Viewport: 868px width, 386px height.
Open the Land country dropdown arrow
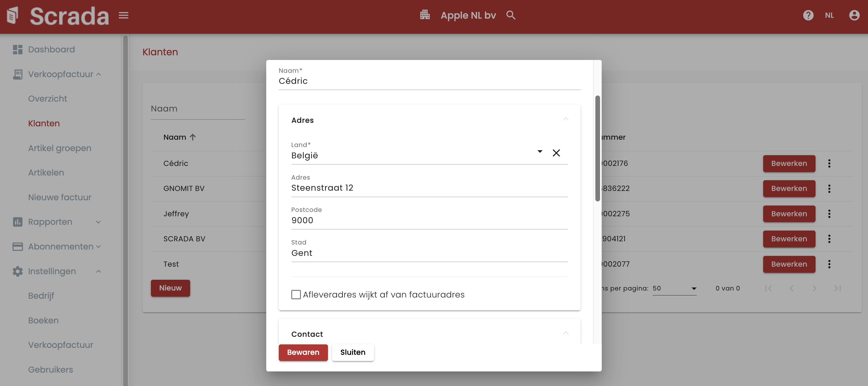[540, 152]
